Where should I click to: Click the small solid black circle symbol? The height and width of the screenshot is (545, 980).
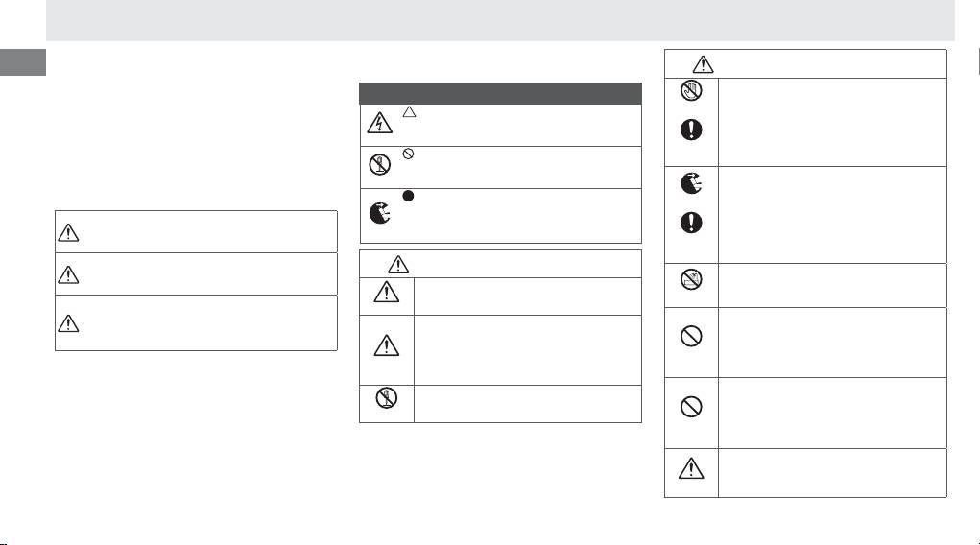[x=408, y=197]
